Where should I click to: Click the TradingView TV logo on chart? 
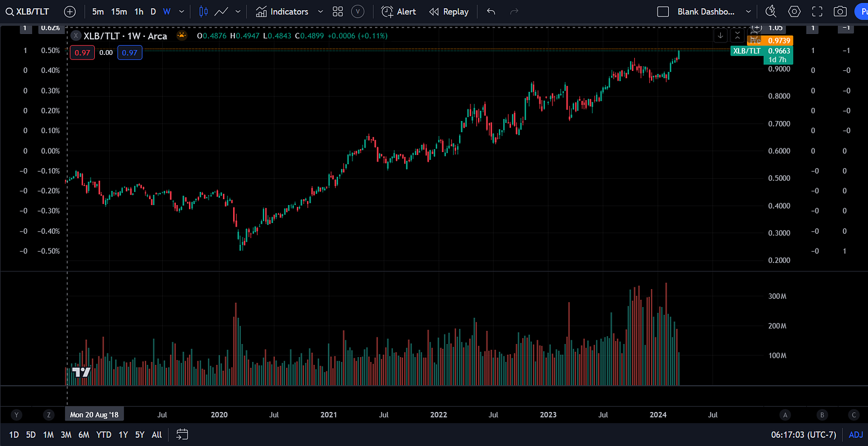point(81,372)
